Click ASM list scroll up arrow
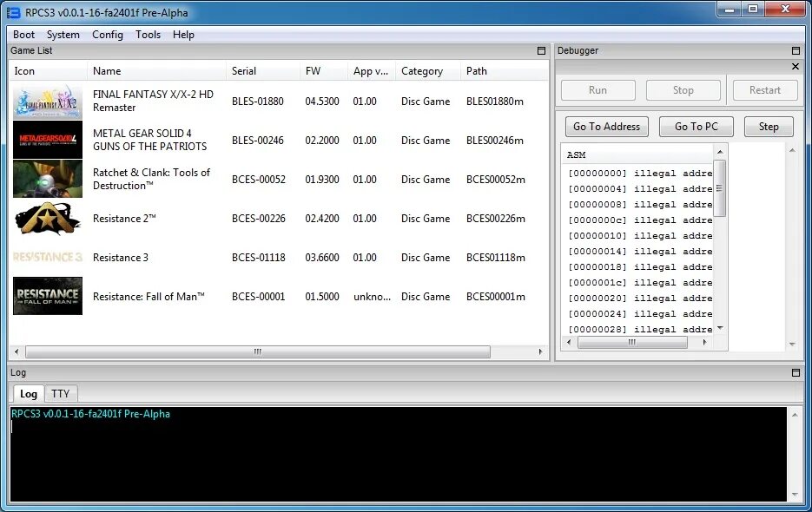 point(720,152)
